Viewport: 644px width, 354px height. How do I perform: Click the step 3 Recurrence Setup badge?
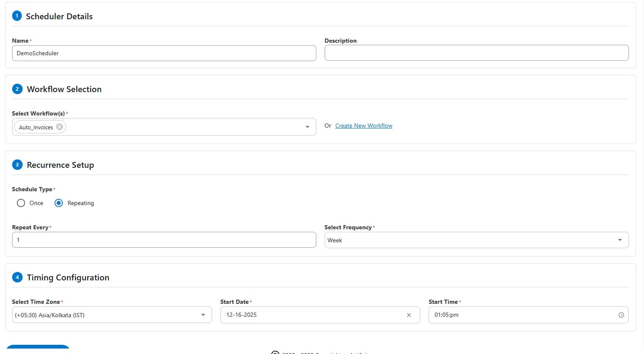[x=17, y=164]
